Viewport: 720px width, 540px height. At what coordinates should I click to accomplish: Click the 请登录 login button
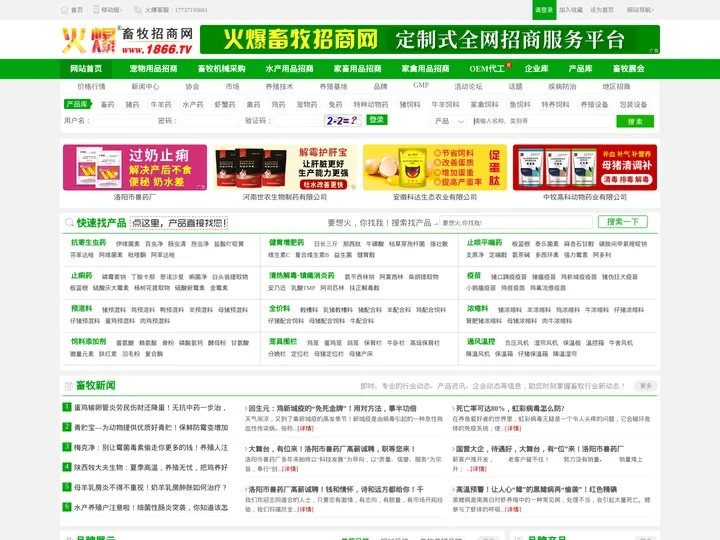click(x=544, y=10)
